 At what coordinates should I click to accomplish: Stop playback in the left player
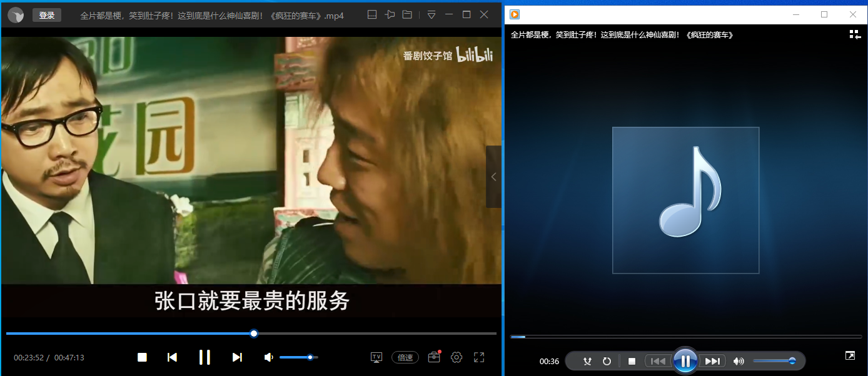[x=142, y=357]
